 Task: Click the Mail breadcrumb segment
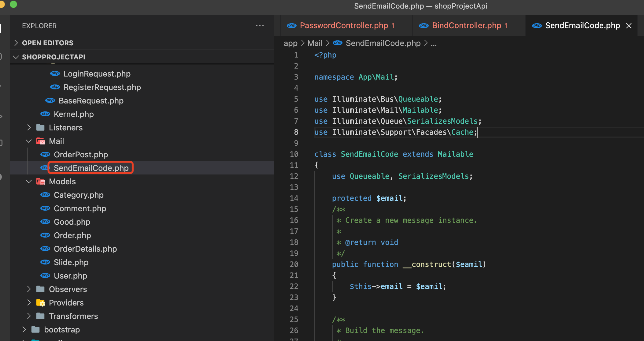(315, 43)
